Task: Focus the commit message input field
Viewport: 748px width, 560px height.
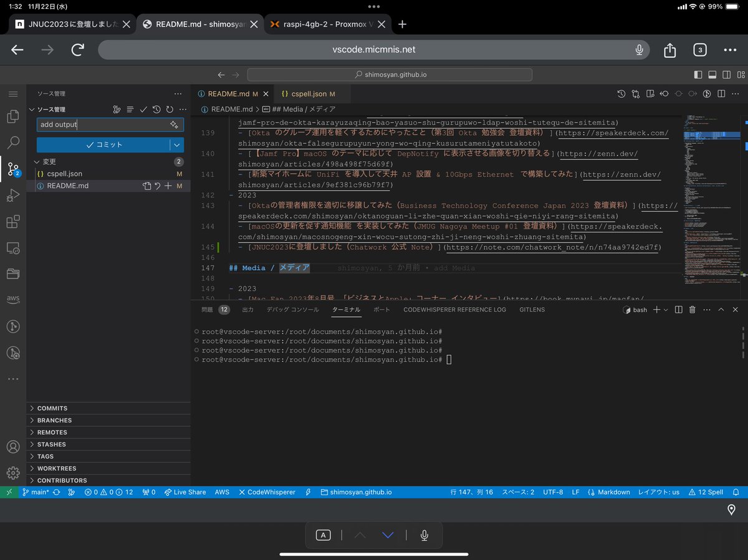Action: tap(103, 125)
